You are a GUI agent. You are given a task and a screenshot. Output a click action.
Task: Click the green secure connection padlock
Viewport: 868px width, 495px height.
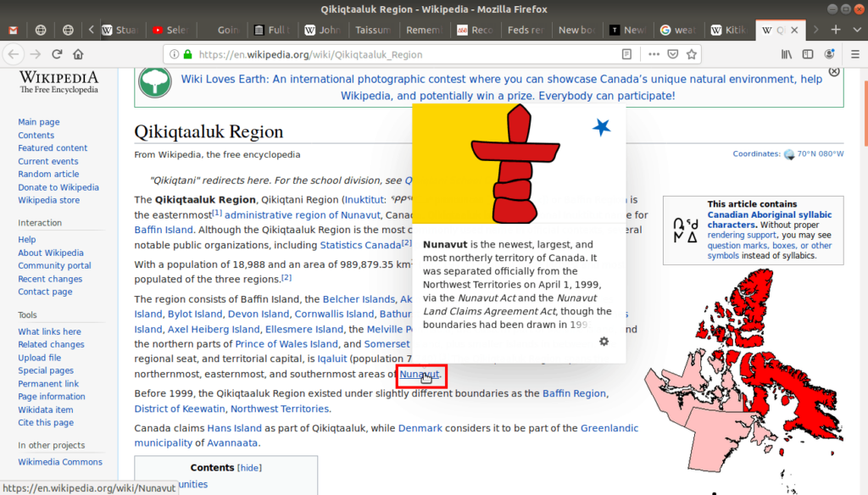(187, 54)
